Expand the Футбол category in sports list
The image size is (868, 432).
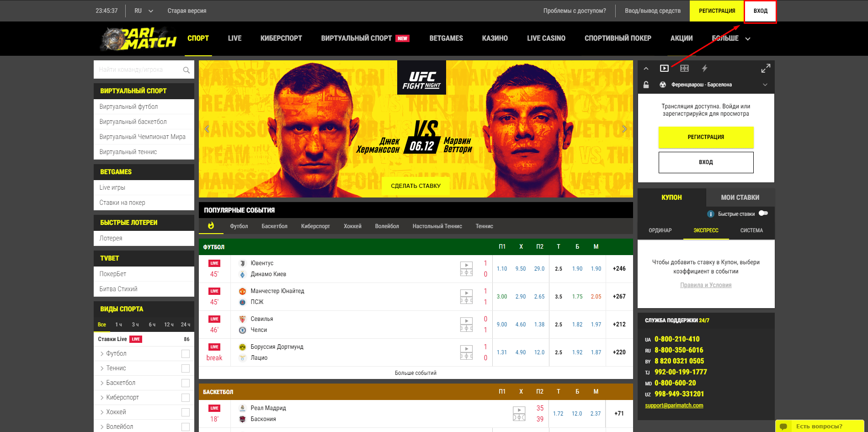102,354
